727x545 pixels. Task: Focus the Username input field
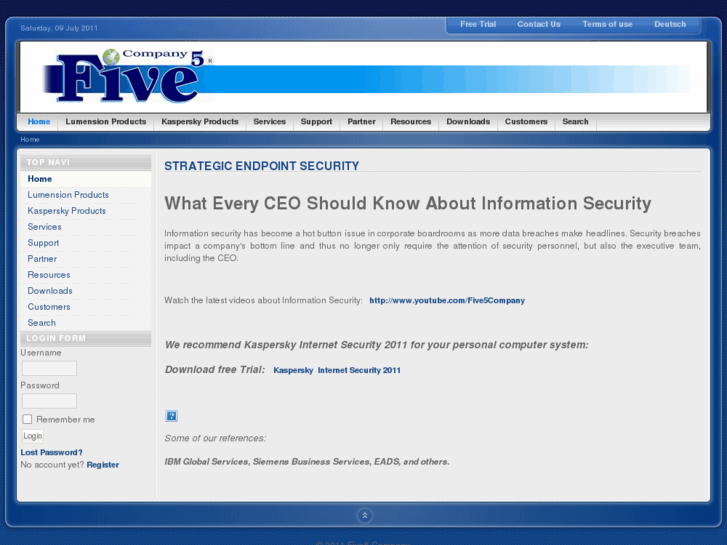coord(50,369)
